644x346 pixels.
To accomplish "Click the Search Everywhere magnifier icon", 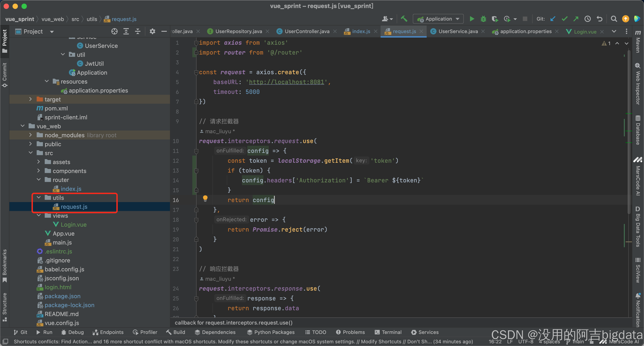I will pos(614,19).
